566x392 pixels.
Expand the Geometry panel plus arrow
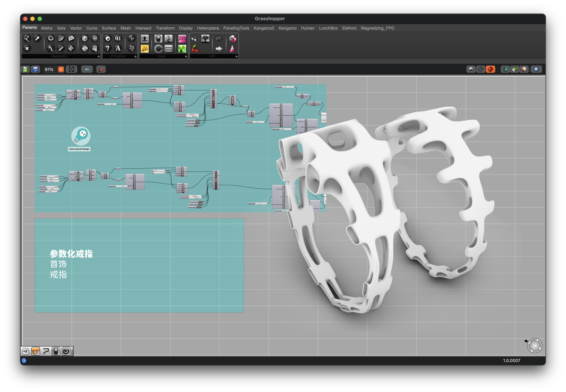pyautogui.click(x=99, y=56)
